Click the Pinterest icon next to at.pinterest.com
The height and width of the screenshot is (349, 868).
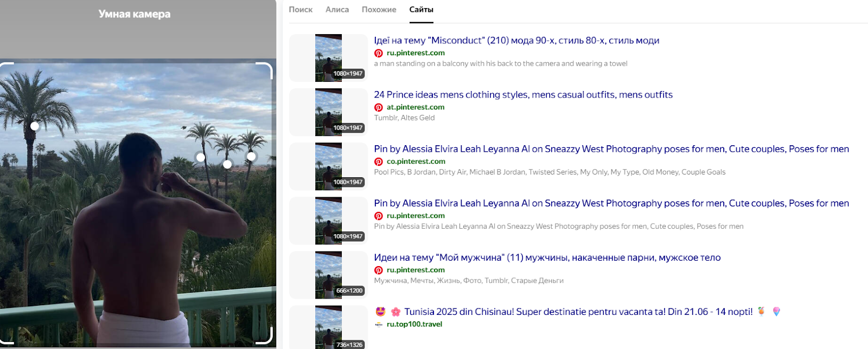click(x=379, y=107)
